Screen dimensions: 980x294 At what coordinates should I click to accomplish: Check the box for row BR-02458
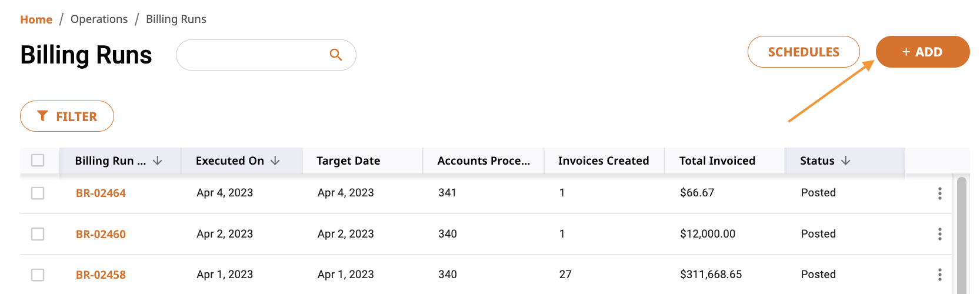click(x=38, y=275)
